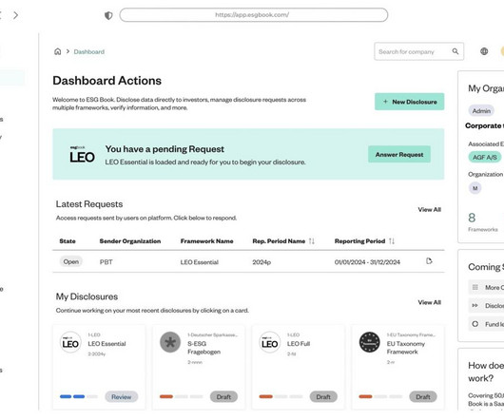
Task: Click the LEO Essential progress bar
Action: pyautogui.click(x=79, y=397)
